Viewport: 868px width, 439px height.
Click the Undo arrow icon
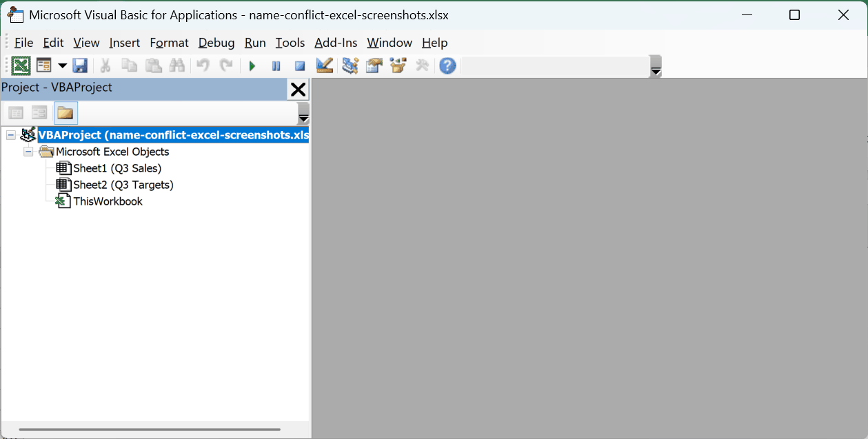click(203, 65)
